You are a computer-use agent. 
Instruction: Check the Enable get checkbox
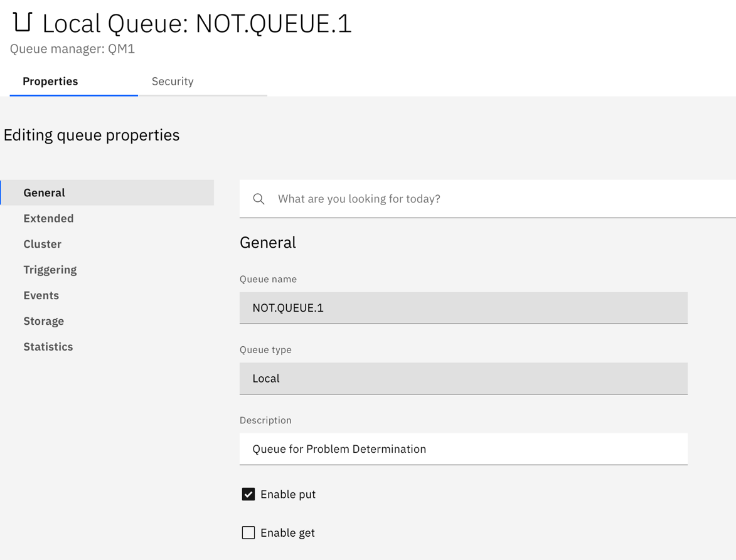pyautogui.click(x=248, y=532)
